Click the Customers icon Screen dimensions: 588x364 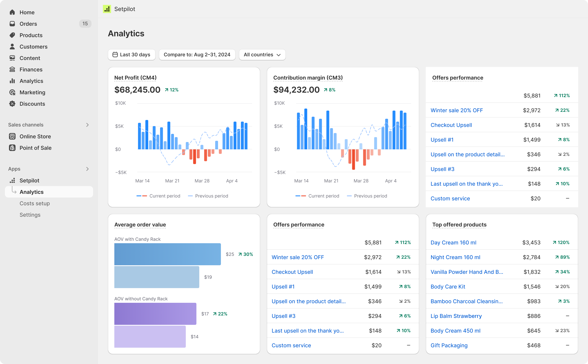pyautogui.click(x=12, y=47)
